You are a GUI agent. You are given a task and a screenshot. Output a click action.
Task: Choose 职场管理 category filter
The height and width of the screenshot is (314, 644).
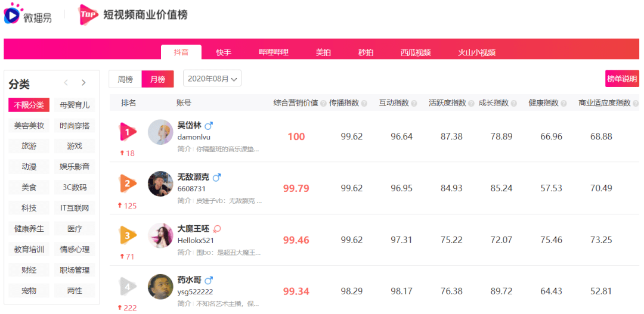coord(75,270)
